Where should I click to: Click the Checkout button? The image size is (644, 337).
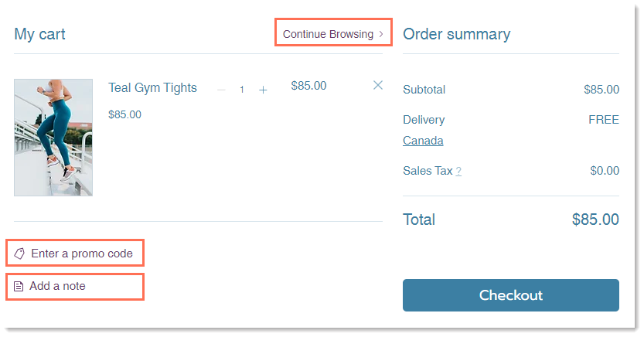511,295
